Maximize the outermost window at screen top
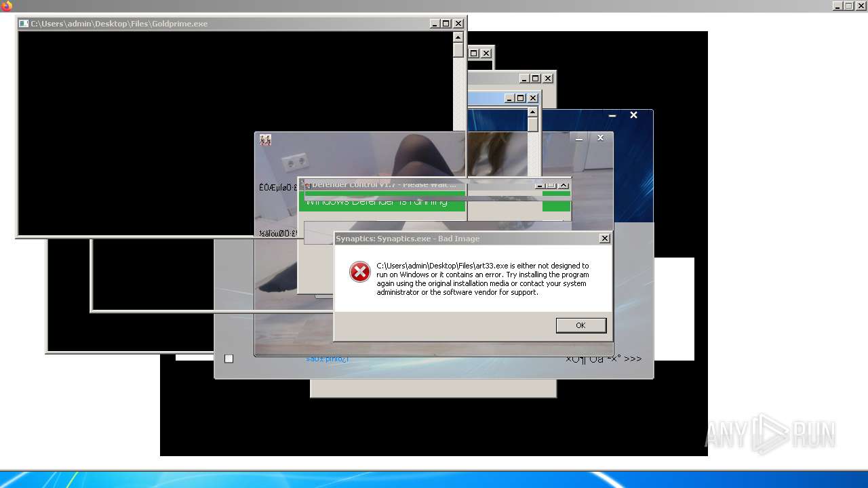Screen dimensions: 868x488 849,5
